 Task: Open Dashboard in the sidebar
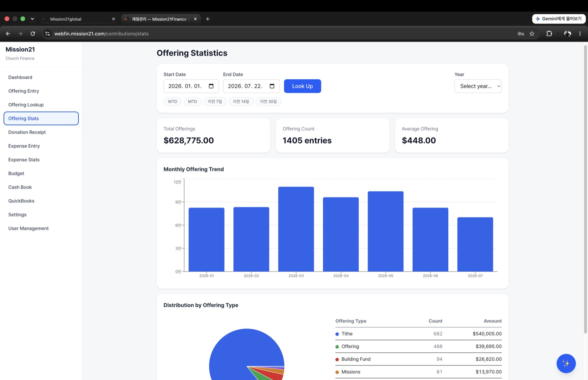tap(20, 77)
